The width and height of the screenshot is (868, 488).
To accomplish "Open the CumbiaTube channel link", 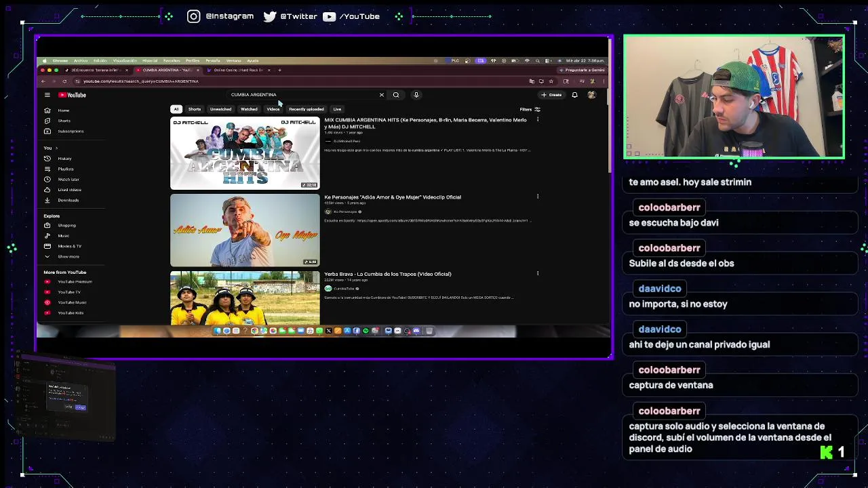I will 344,288.
